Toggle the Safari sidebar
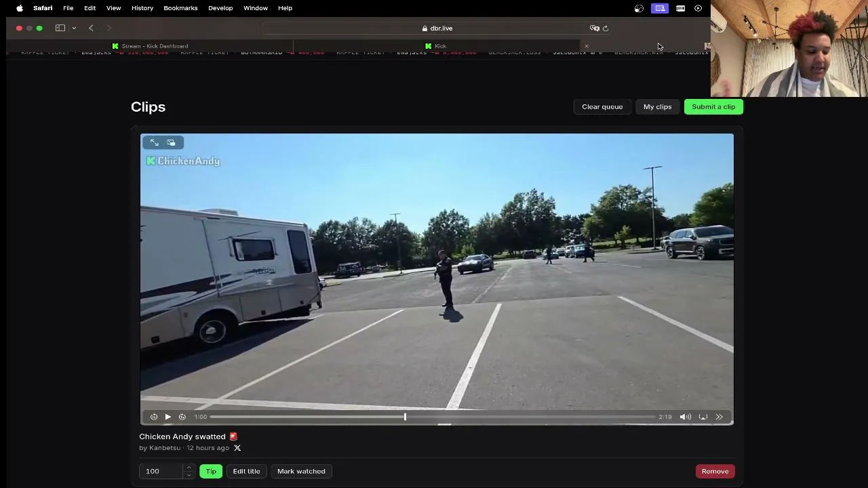The height and width of the screenshot is (488, 868). click(x=60, y=28)
